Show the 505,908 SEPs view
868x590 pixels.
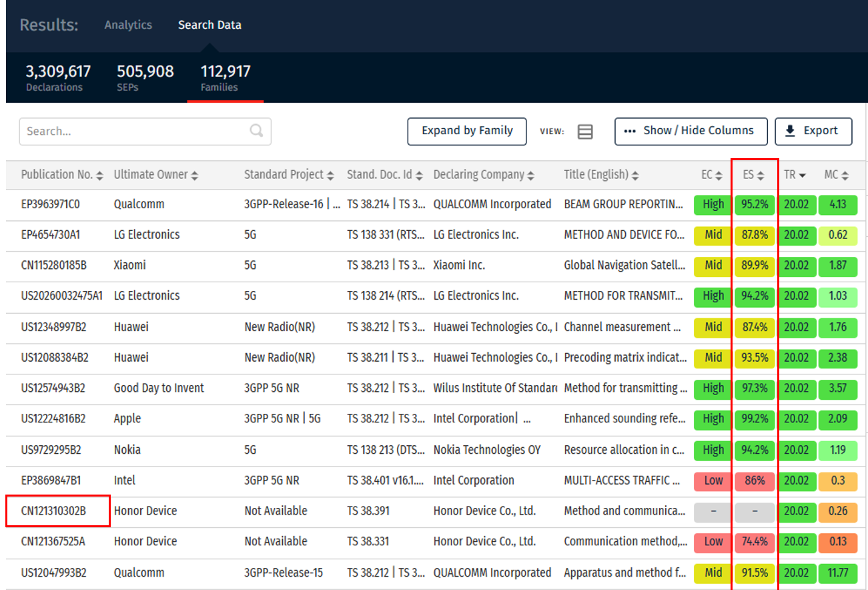click(x=145, y=77)
